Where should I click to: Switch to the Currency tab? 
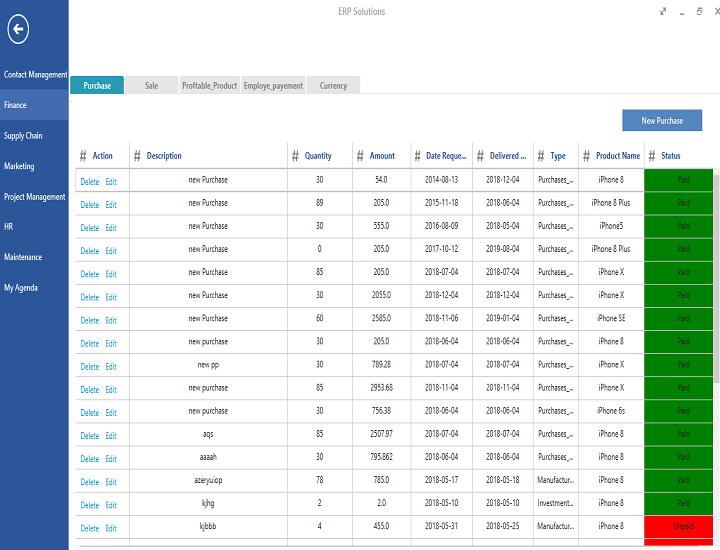pos(333,85)
